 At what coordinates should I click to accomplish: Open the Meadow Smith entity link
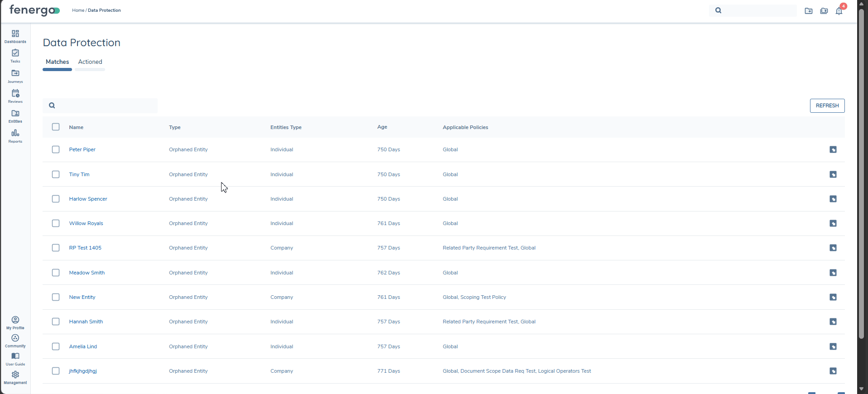coord(87,273)
